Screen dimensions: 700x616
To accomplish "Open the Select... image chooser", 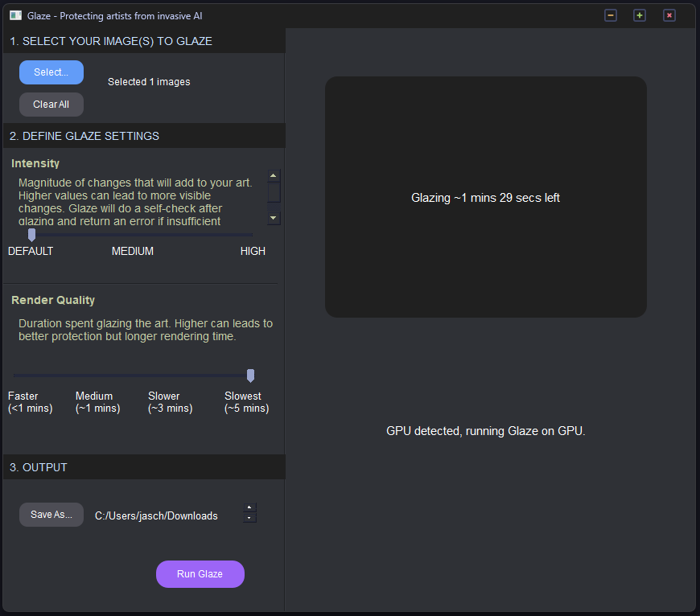I will [51, 72].
